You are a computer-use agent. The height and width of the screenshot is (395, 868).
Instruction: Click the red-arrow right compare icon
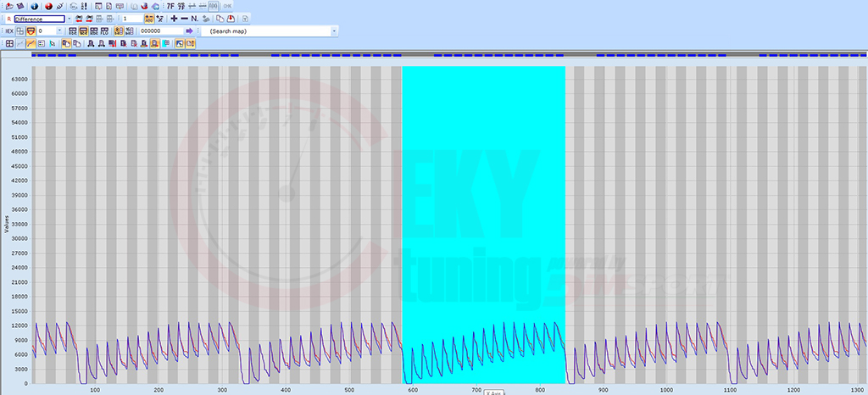89,19
